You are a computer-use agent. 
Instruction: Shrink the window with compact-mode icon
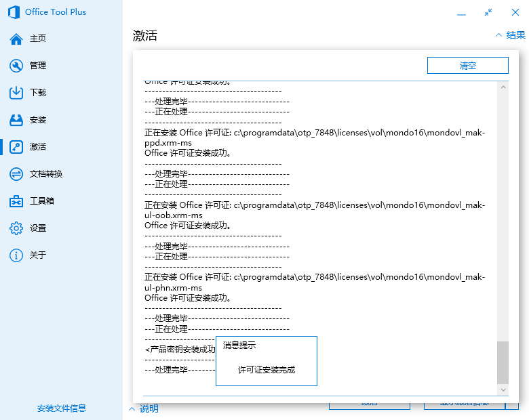coord(488,12)
